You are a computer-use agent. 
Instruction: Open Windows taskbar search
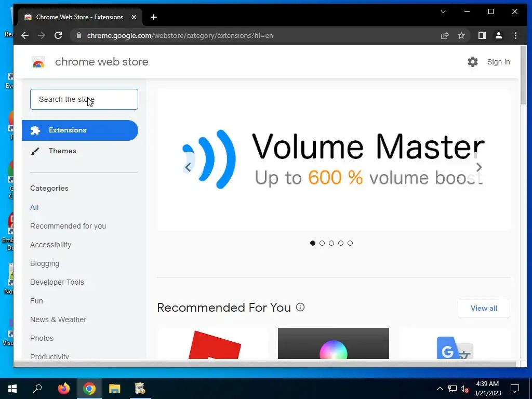pyautogui.click(x=37, y=389)
